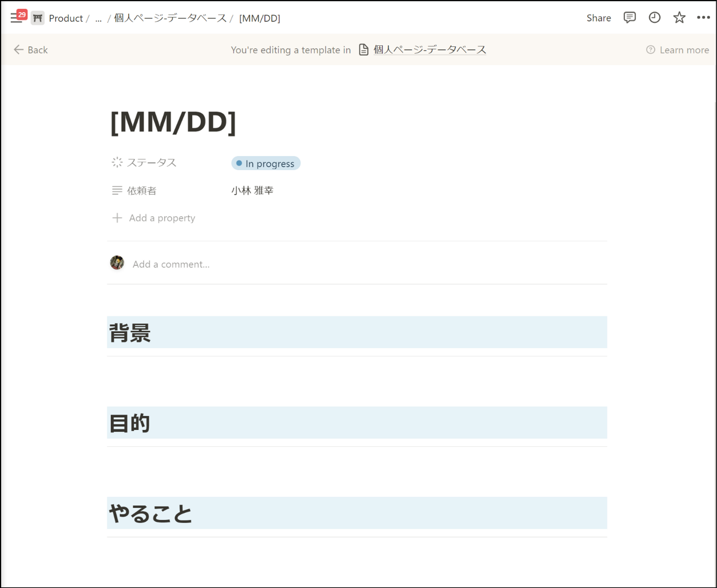
Task: Open the sidebar hamburger menu
Action: pyautogui.click(x=16, y=18)
